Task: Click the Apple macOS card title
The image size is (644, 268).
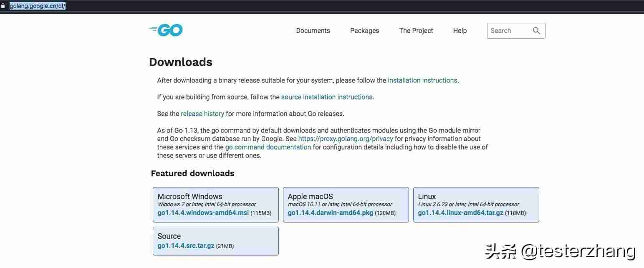Action: tap(311, 196)
